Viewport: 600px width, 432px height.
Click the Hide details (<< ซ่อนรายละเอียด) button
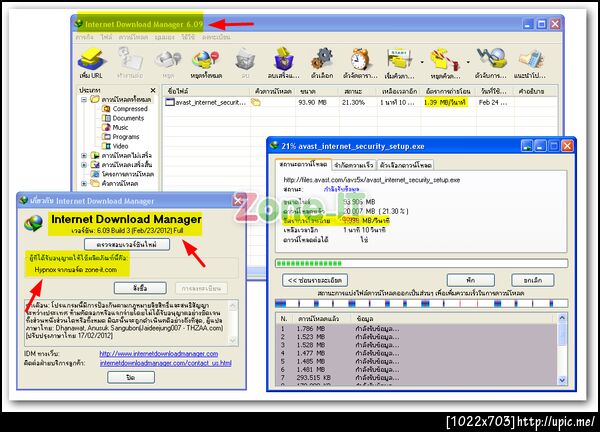click(x=315, y=280)
